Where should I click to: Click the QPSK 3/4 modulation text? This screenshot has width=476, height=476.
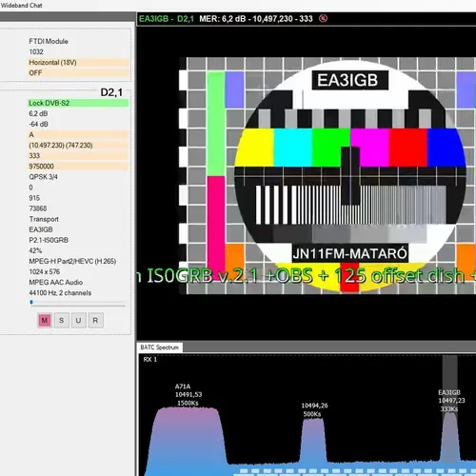pos(44,177)
